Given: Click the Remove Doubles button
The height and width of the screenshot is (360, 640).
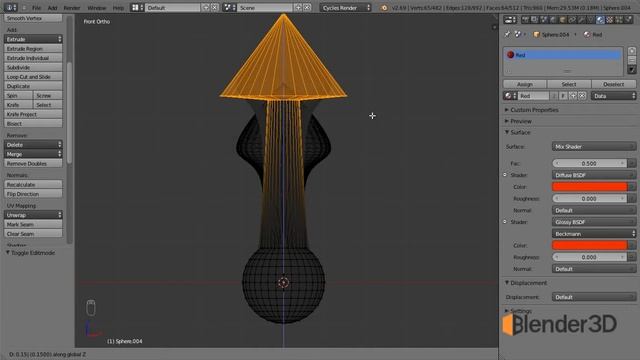Looking at the screenshot, I should tap(33, 163).
